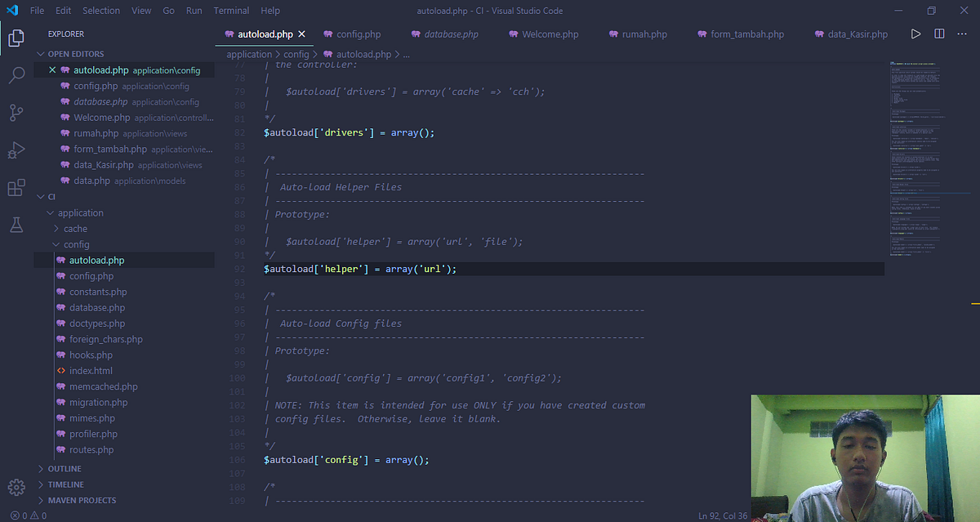Open the Testing view

[16, 224]
